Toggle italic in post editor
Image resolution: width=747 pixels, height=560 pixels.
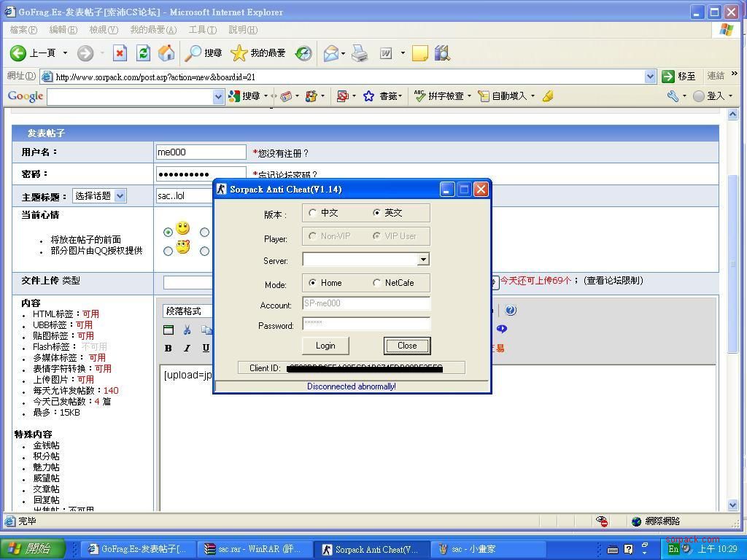click(x=187, y=349)
